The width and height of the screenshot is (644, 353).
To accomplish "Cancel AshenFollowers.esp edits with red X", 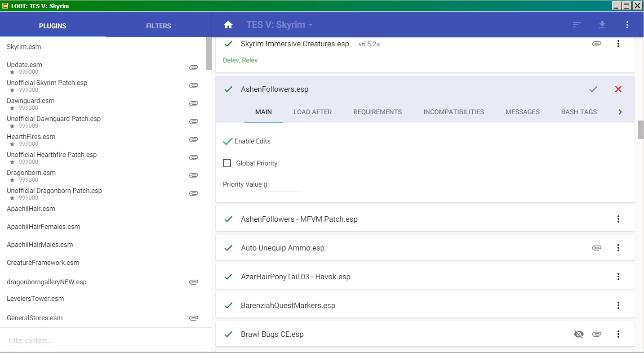I will click(x=618, y=89).
